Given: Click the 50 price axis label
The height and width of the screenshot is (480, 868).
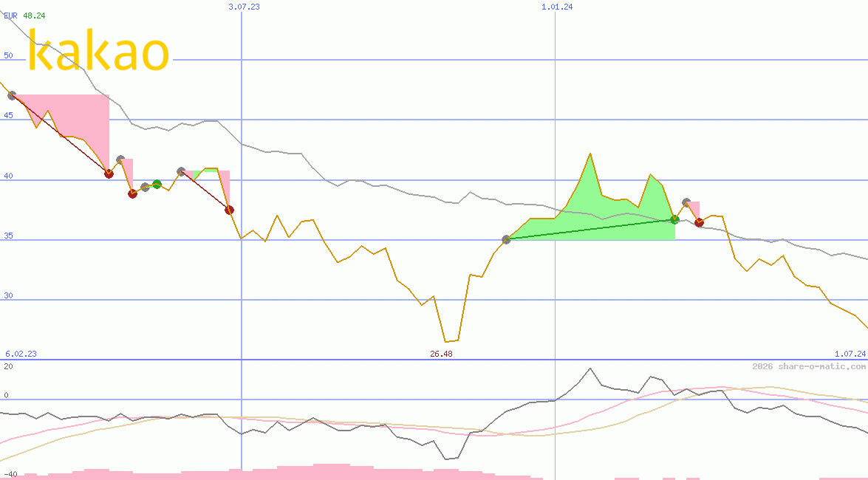Looking at the screenshot, I should [8, 55].
